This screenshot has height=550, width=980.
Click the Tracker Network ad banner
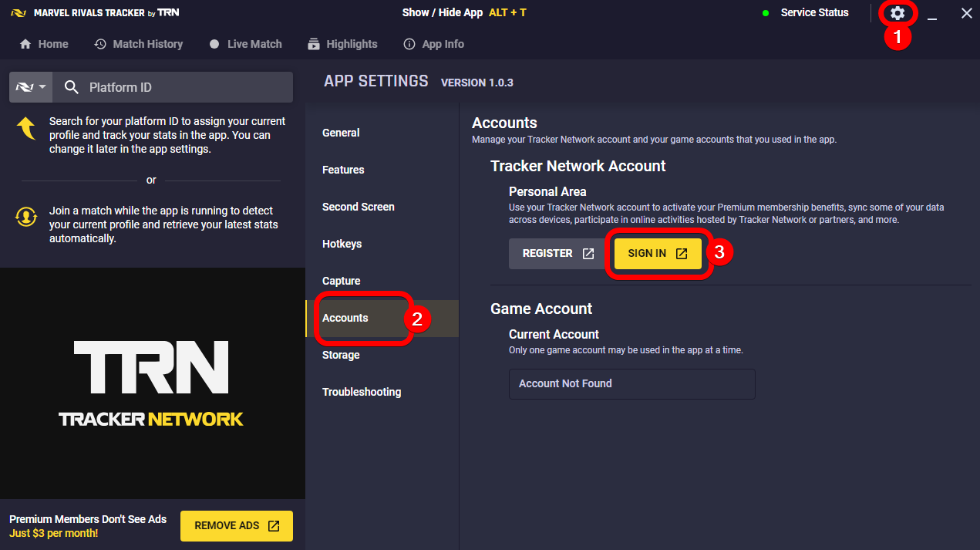pyautogui.click(x=153, y=383)
